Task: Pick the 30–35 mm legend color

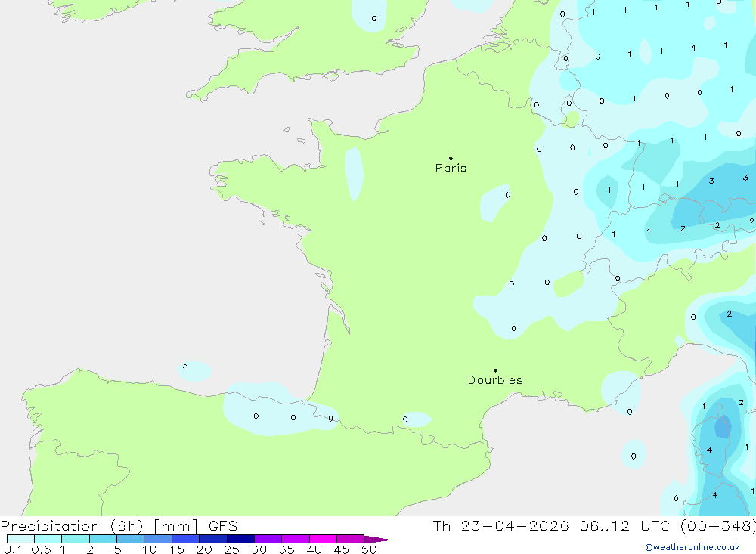Action: 268,539
